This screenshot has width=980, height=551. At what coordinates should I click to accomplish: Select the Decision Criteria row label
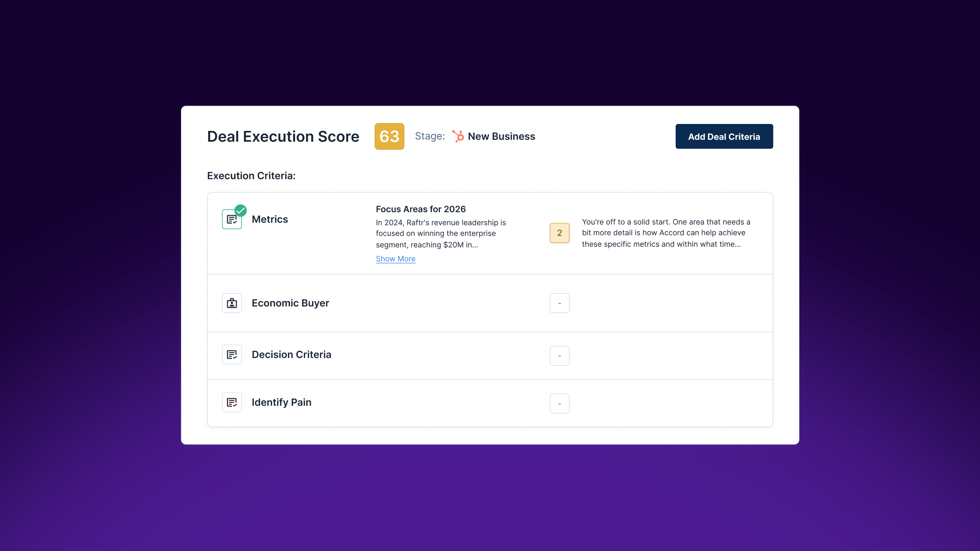[x=291, y=355]
